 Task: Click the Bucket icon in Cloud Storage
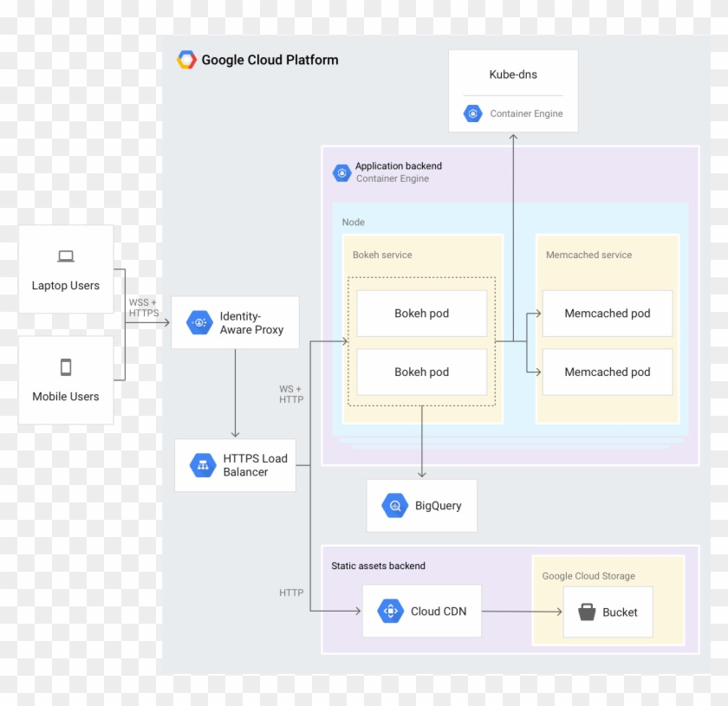click(x=587, y=612)
